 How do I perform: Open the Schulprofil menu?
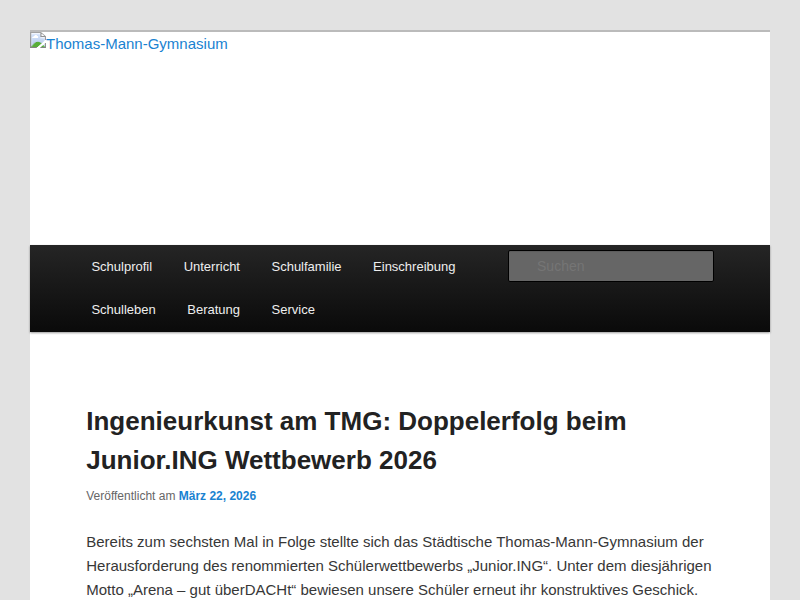tap(122, 267)
